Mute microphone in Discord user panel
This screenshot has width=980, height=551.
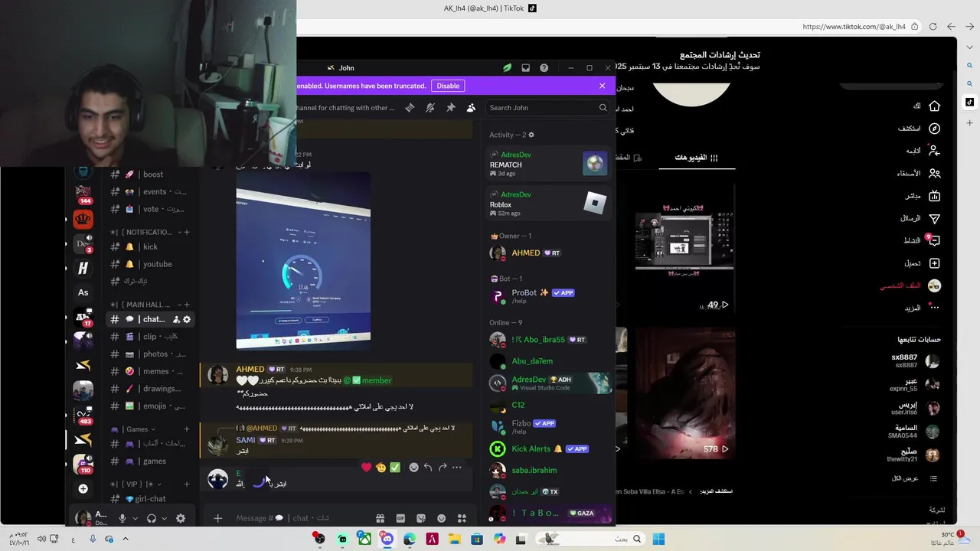(122, 518)
